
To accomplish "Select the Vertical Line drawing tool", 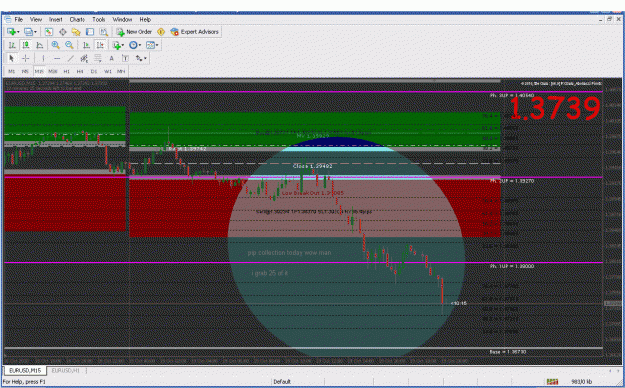I will (x=43, y=58).
